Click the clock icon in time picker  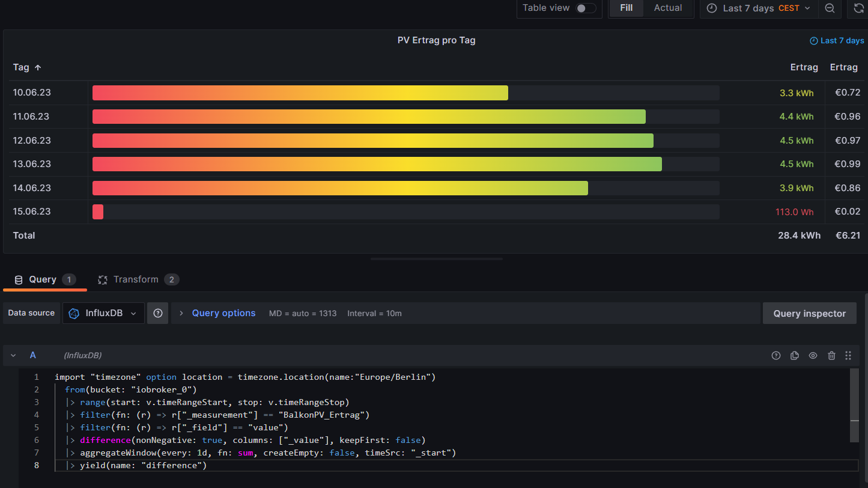click(x=711, y=8)
